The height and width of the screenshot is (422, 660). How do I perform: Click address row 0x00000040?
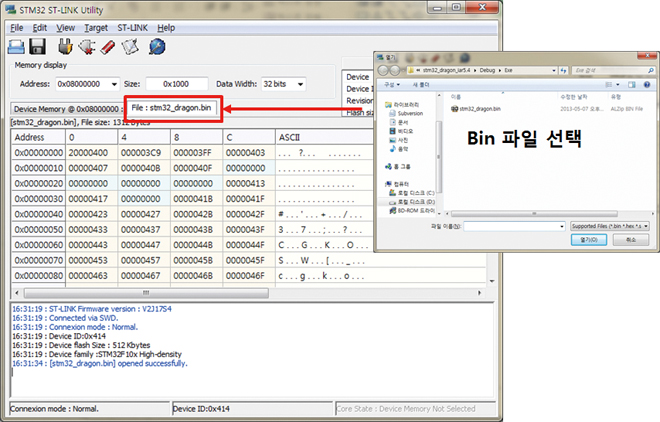click(x=38, y=214)
